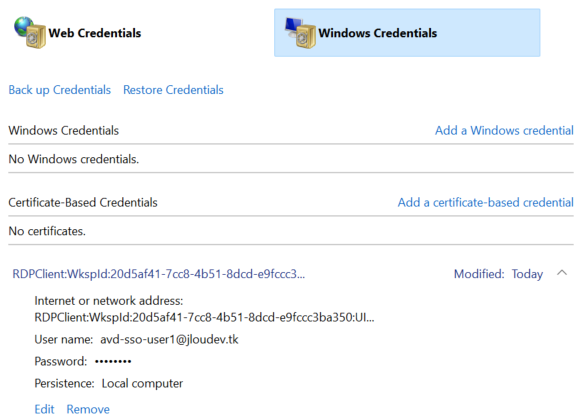Open Restore Credentials link
The height and width of the screenshot is (419, 587).
pos(173,90)
